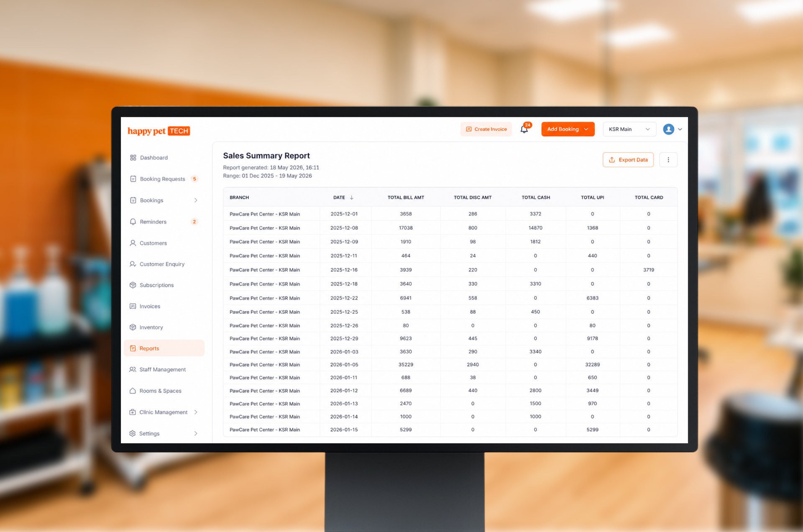Screen dimensions: 803x532
Task: Click the TOTAL UPI column header
Action: 592,197
